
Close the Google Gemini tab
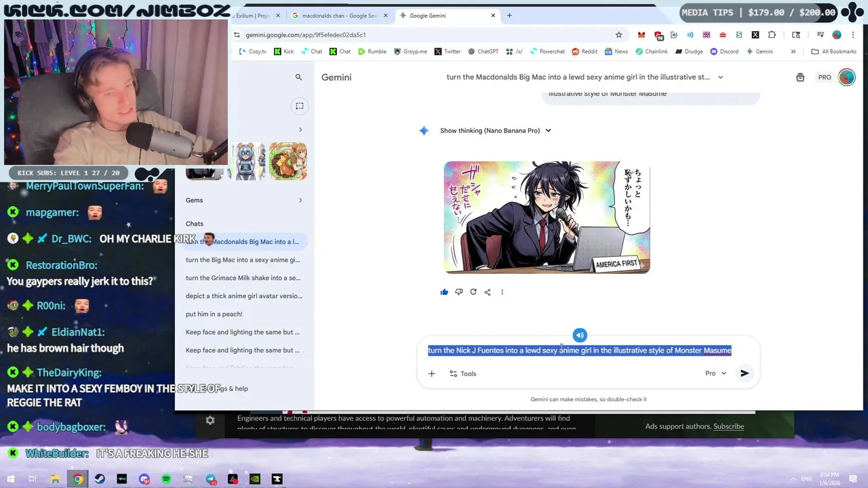point(493,16)
